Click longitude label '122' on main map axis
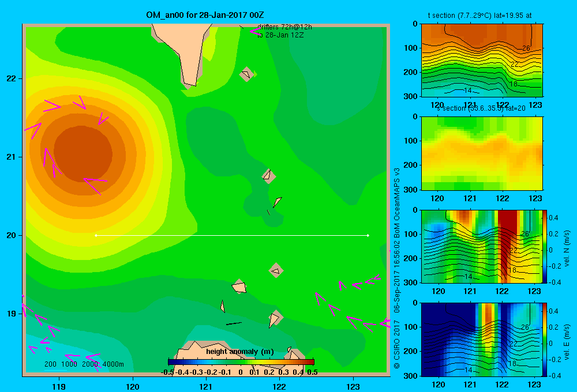This screenshot has width=577, height=392. coord(279,387)
